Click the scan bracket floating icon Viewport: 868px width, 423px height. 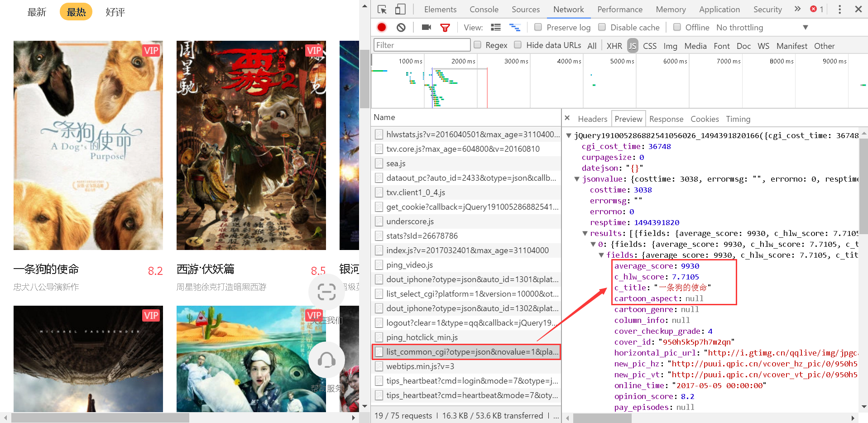point(326,292)
